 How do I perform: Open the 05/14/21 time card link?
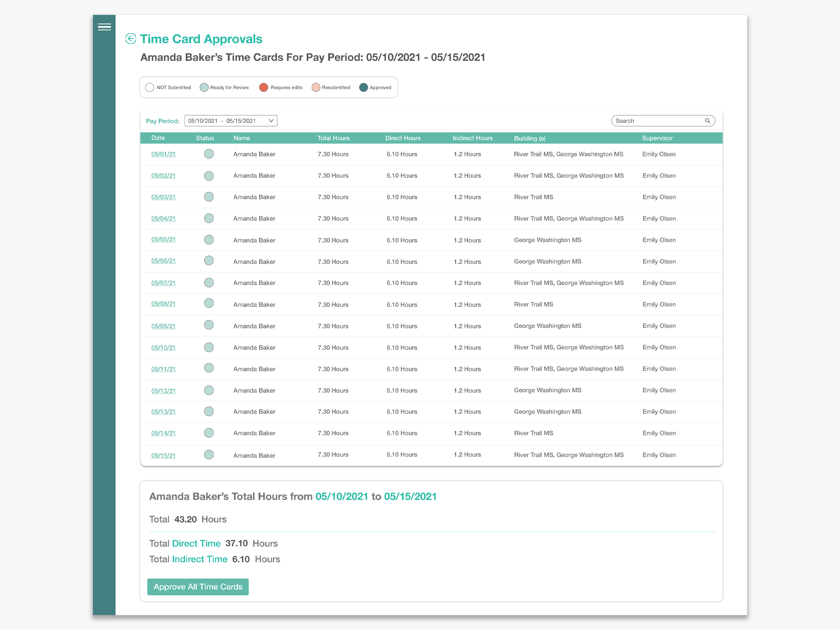(x=164, y=433)
